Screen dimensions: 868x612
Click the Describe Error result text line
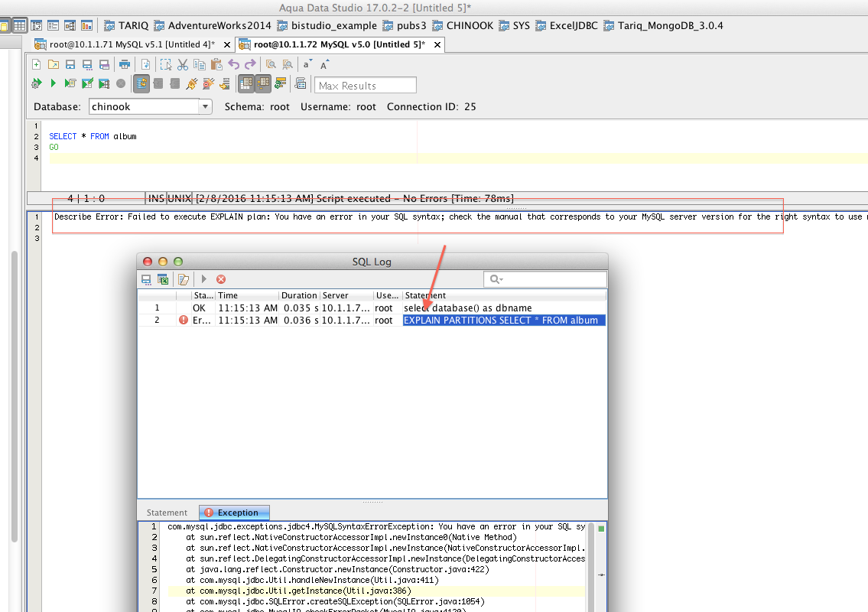[x=460, y=217]
